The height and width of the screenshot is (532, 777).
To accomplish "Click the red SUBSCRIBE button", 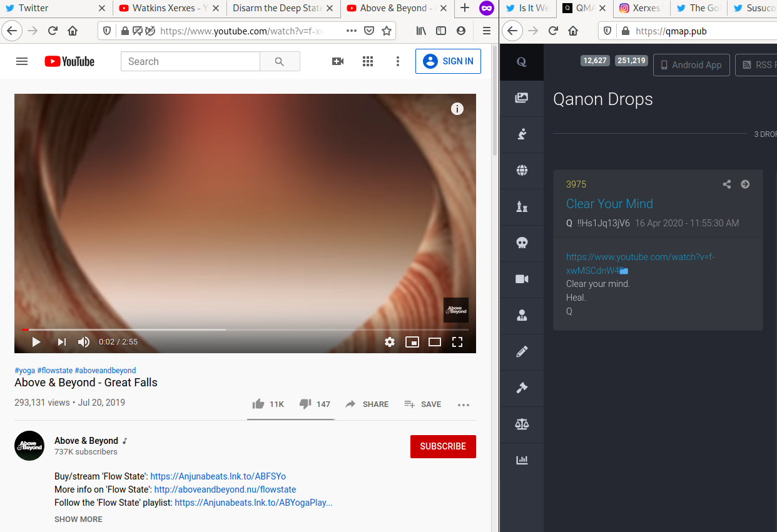I will (443, 446).
